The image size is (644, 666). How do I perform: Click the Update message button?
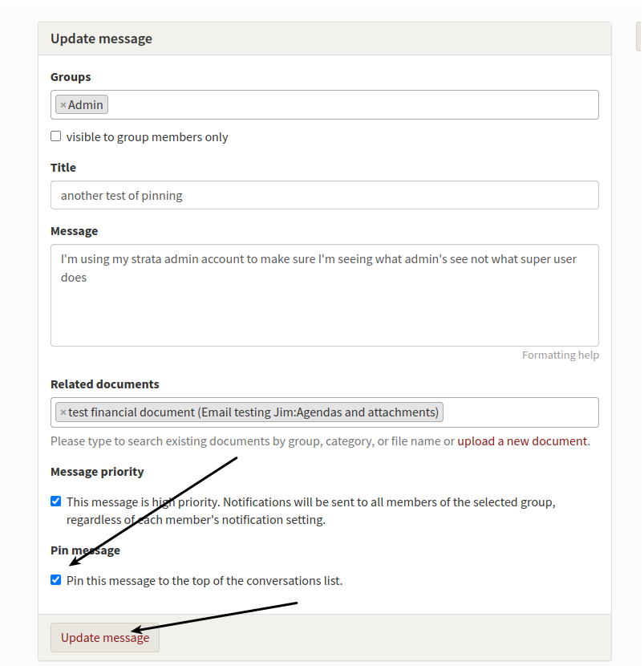105,638
